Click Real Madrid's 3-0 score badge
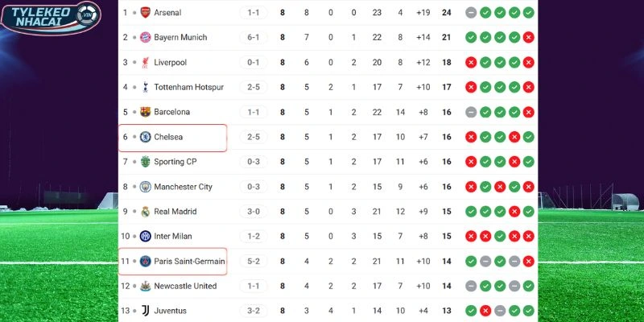 coord(253,212)
